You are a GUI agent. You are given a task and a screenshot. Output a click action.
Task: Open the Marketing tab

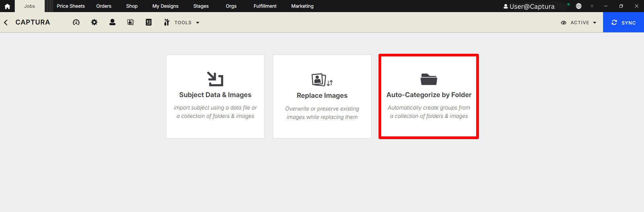[x=302, y=6]
